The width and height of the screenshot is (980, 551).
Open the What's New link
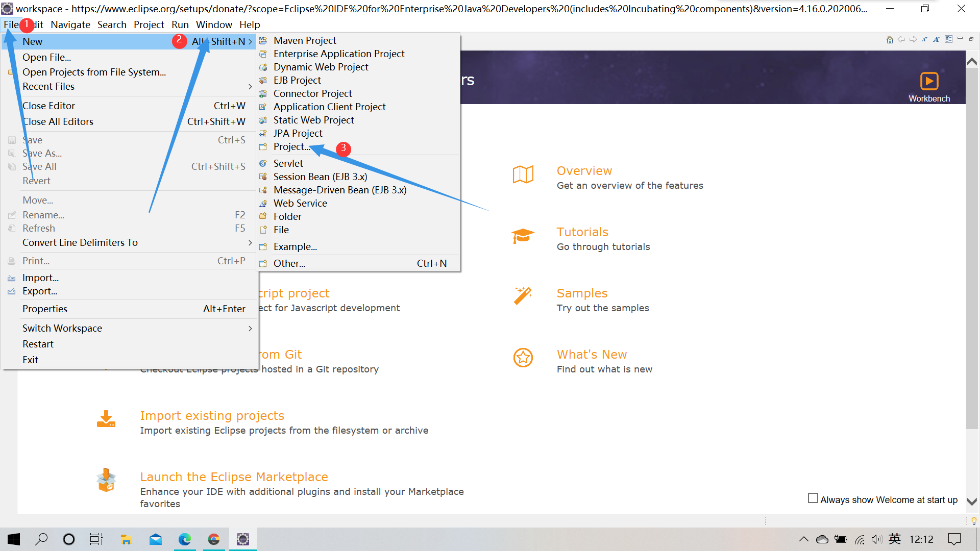[592, 355]
